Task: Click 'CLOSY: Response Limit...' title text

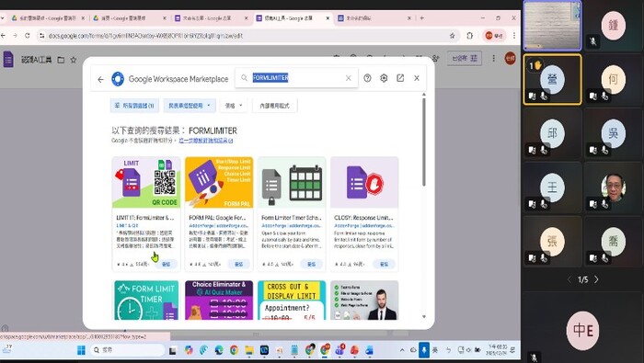Action: click(363, 218)
